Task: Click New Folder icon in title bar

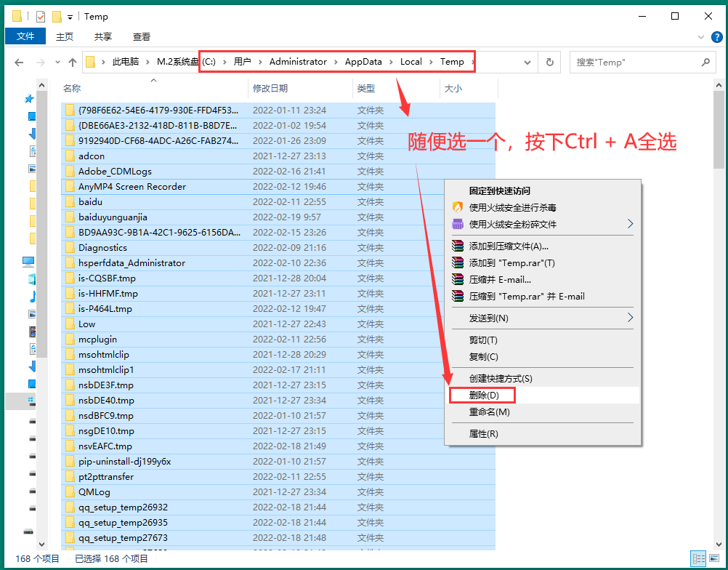Action: 57,17
